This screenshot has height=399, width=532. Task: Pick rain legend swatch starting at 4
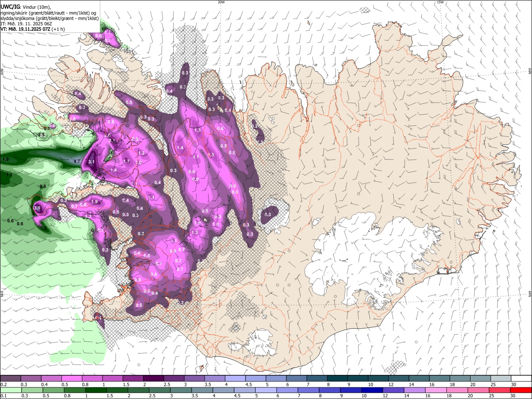(x=223, y=390)
